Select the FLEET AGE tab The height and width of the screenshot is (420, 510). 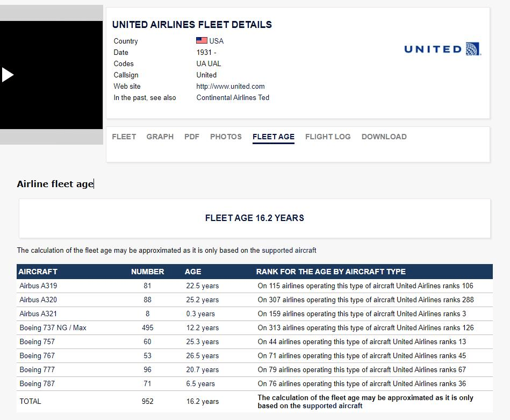[x=274, y=137]
